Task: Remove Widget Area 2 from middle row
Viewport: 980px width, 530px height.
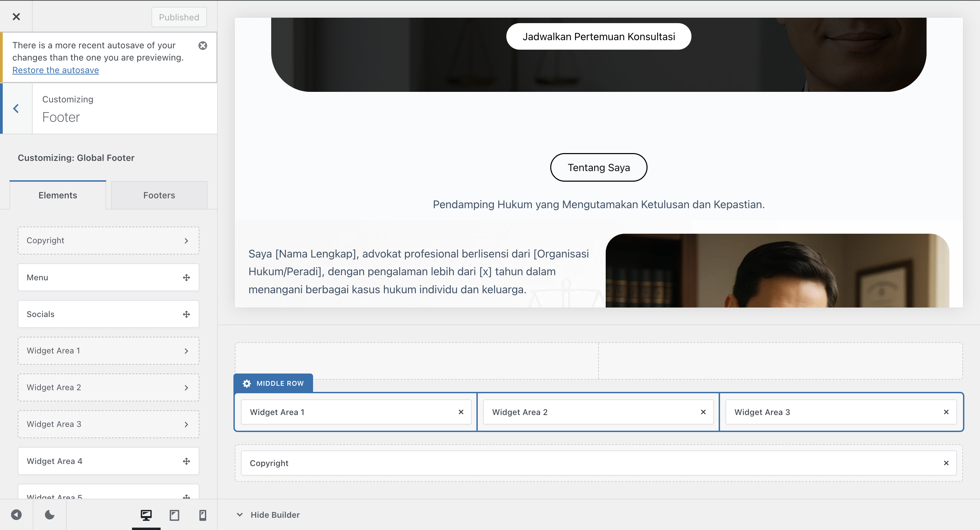Action: [x=703, y=412]
